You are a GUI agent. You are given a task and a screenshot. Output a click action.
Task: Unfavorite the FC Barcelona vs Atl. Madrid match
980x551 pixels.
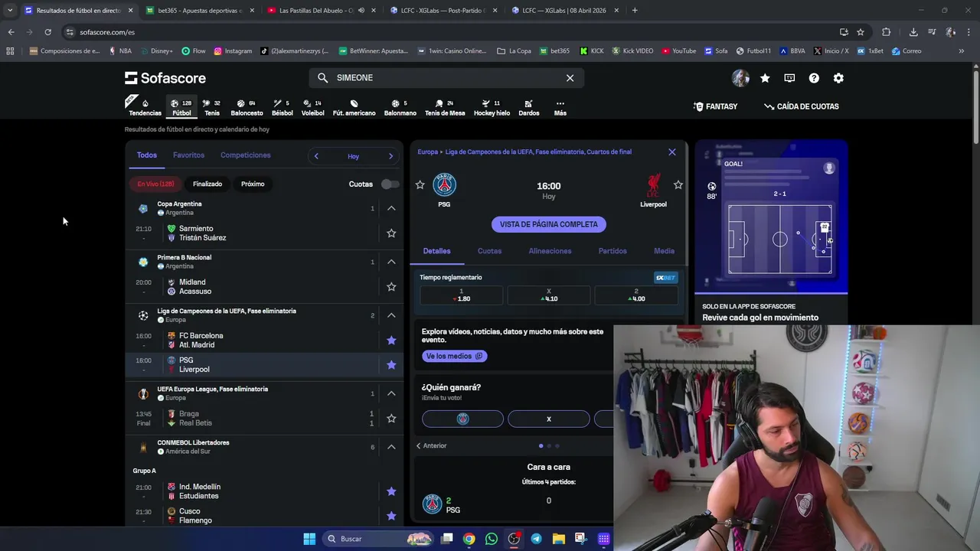pos(391,340)
